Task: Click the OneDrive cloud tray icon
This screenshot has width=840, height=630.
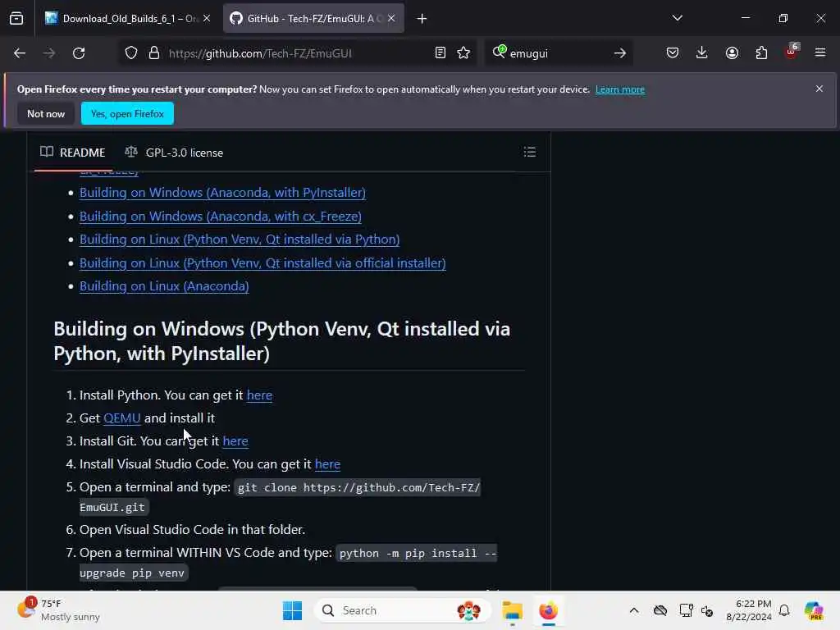Action: point(660,610)
